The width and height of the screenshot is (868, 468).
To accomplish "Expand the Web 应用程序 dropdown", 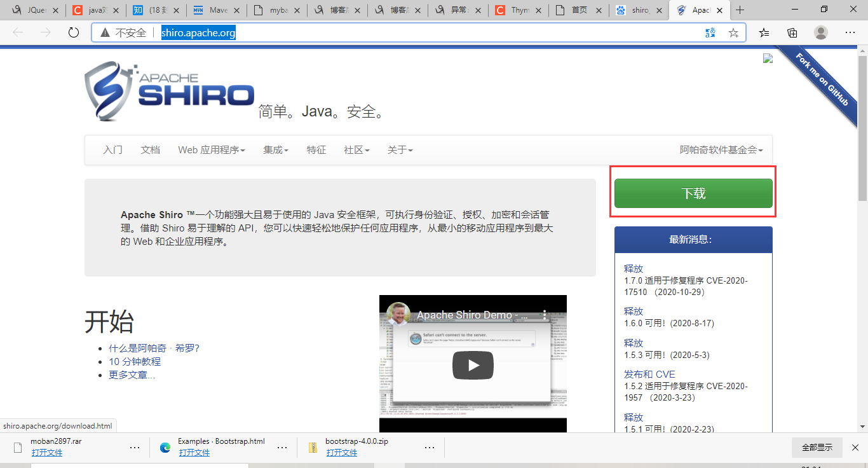I will click(212, 150).
